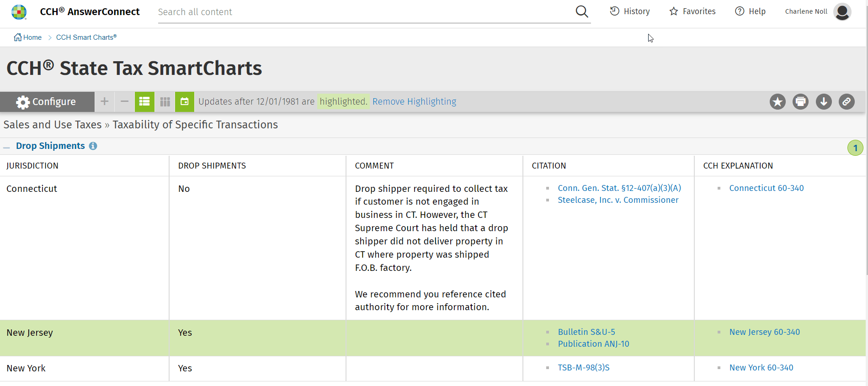Add chart to favorites with the star circle icon
The width and height of the screenshot is (868, 386).
(x=777, y=101)
